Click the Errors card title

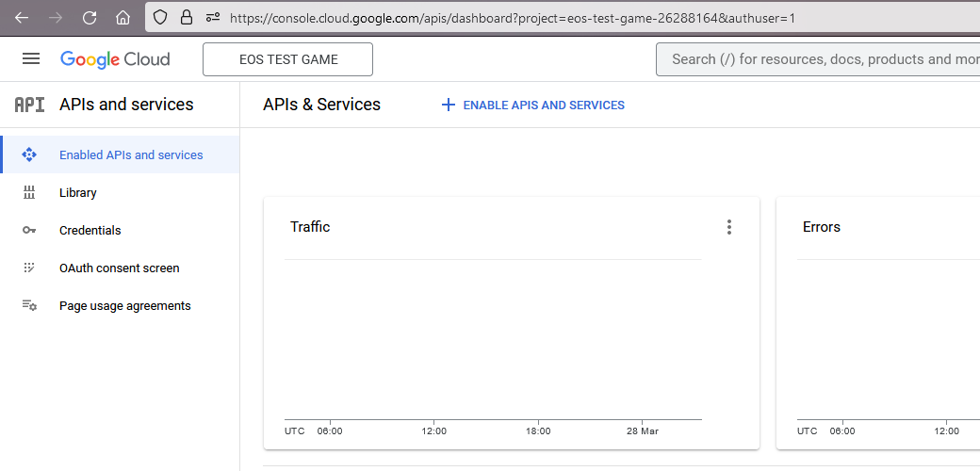pos(822,227)
